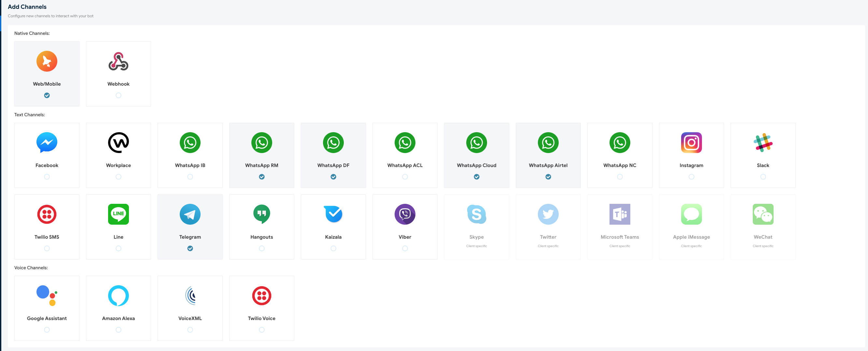Click the "Twilio Voice" label text
The image size is (868, 351).
click(262, 318)
